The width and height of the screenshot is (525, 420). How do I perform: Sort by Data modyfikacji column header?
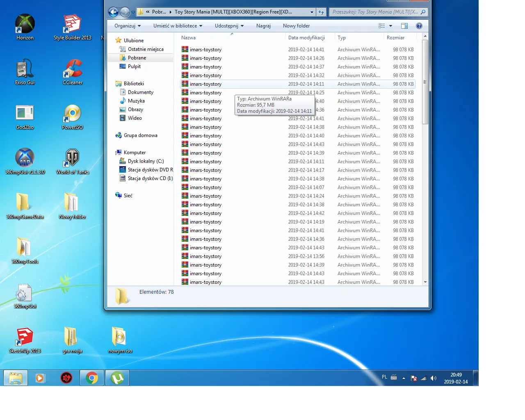point(310,38)
